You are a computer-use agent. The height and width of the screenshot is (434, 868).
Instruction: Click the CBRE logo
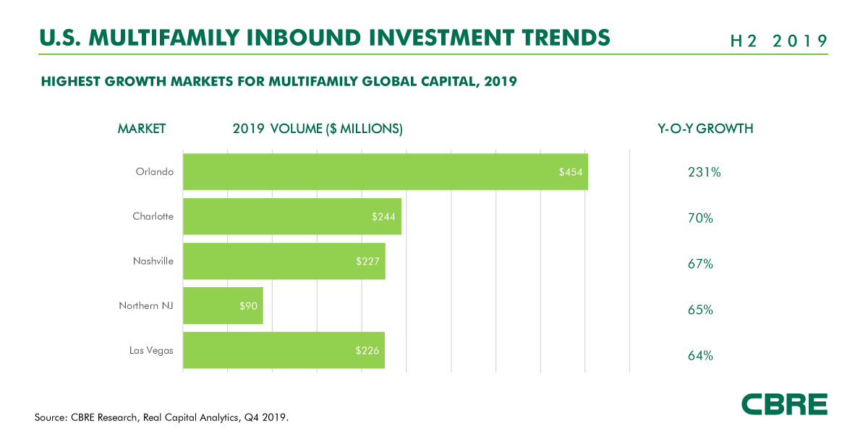pyautogui.click(x=784, y=404)
